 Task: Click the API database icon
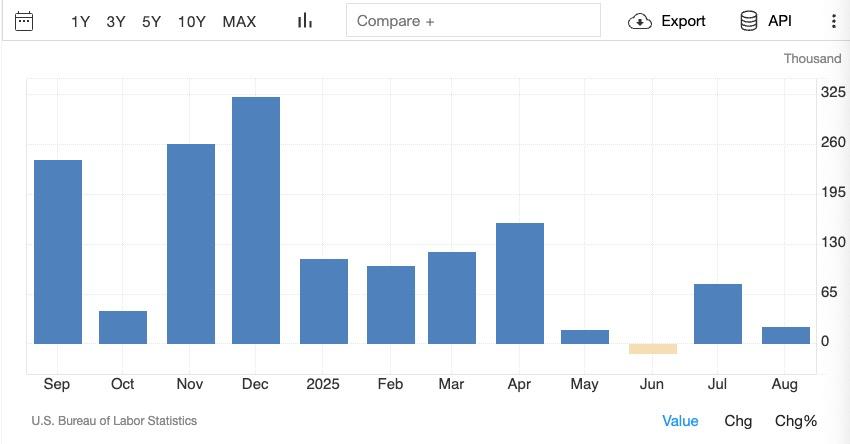(x=748, y=21)
